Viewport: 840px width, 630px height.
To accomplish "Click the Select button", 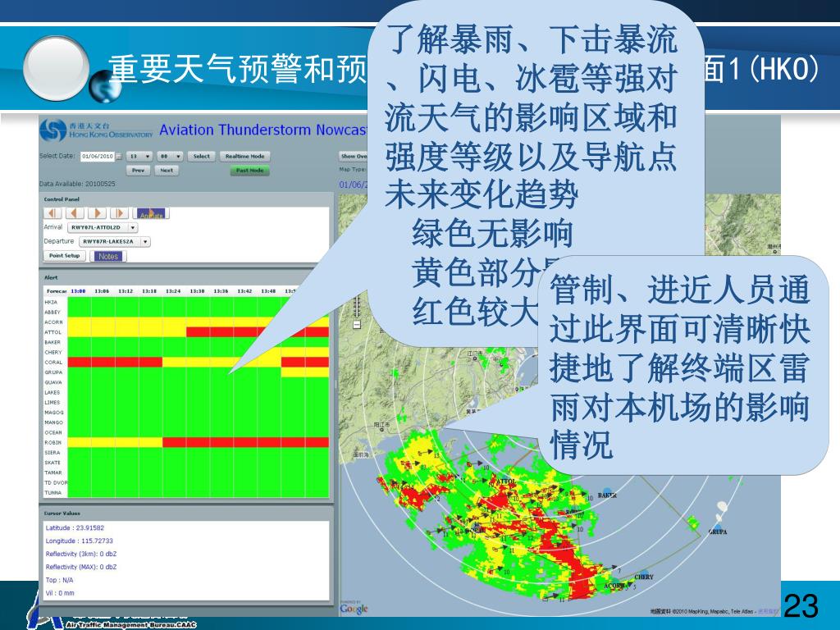I will (202, 157).
